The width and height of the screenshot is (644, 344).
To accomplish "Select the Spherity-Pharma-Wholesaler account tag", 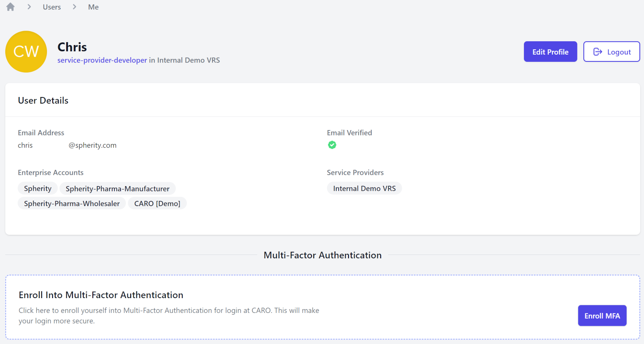I will [71, 203].
